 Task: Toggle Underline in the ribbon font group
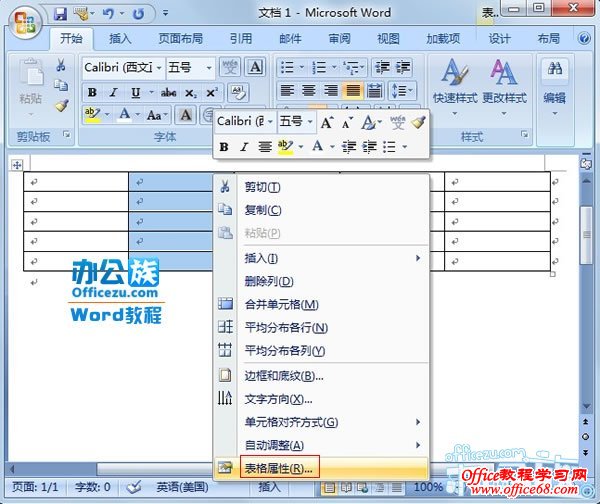point(135,92)
